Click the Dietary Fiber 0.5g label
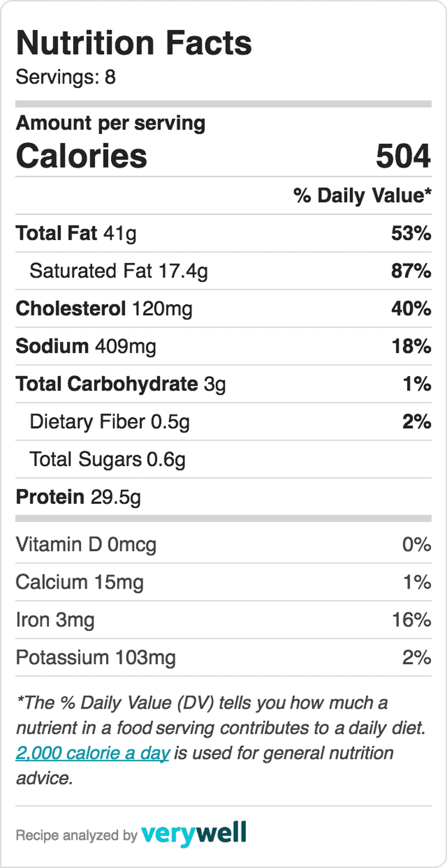 tap(110, 421)
